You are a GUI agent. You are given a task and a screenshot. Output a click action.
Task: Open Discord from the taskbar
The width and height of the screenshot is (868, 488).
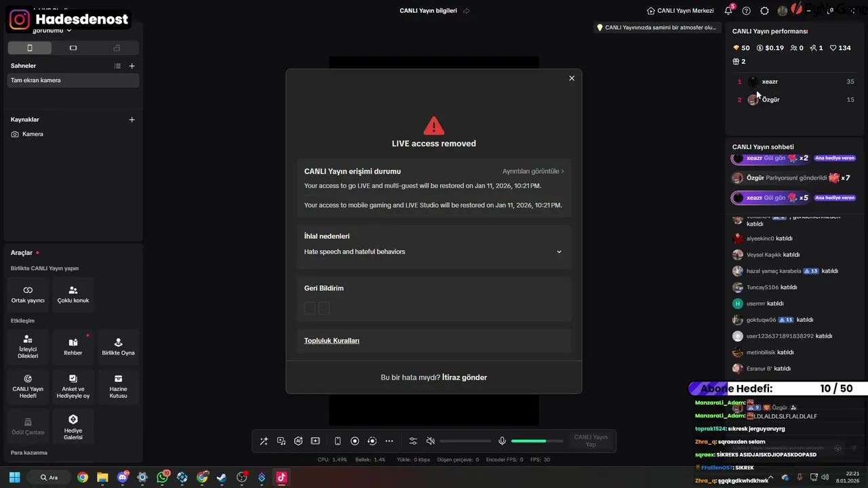click(x=123, y=477)
